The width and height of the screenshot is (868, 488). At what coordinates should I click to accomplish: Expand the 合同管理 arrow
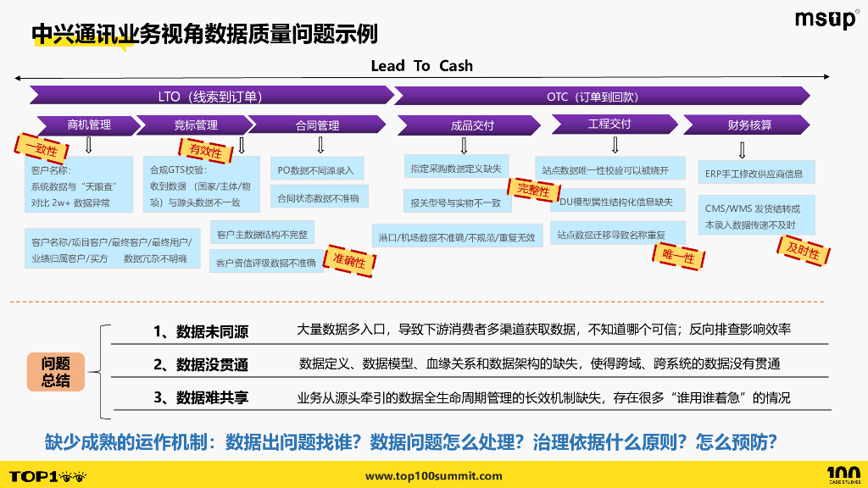point(318,125)
